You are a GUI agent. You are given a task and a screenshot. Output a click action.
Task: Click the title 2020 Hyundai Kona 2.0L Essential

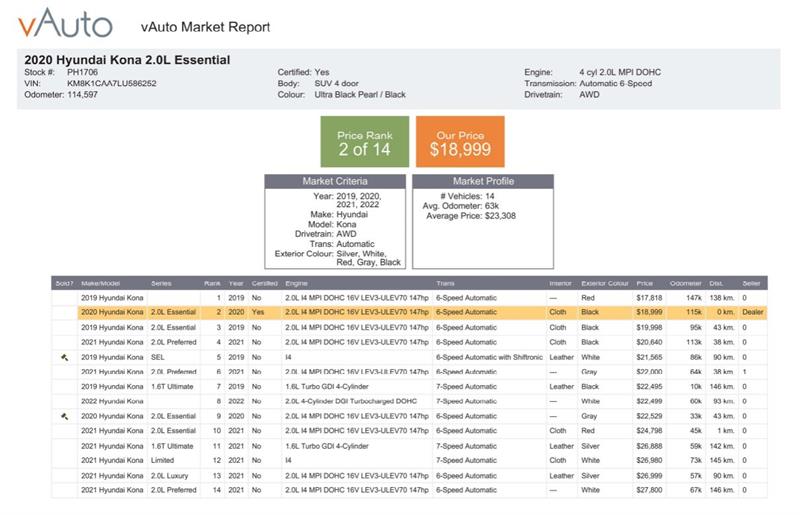coord(127,60)
